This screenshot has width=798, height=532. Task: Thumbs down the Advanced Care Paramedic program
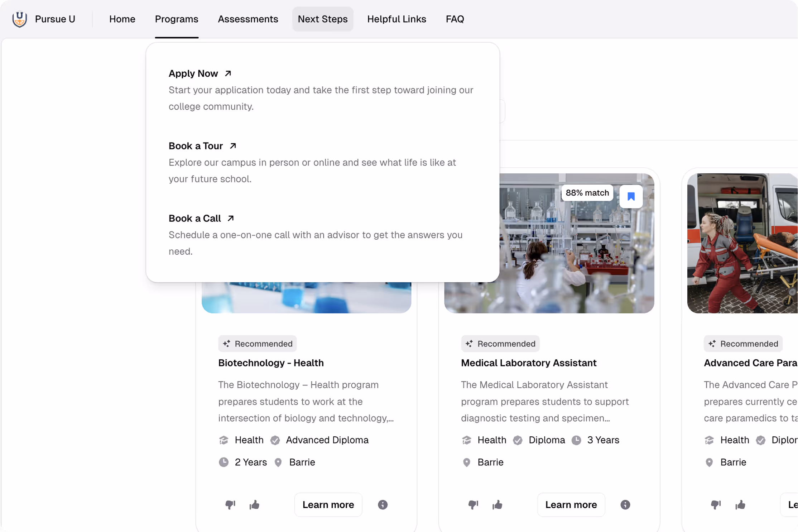716,505
